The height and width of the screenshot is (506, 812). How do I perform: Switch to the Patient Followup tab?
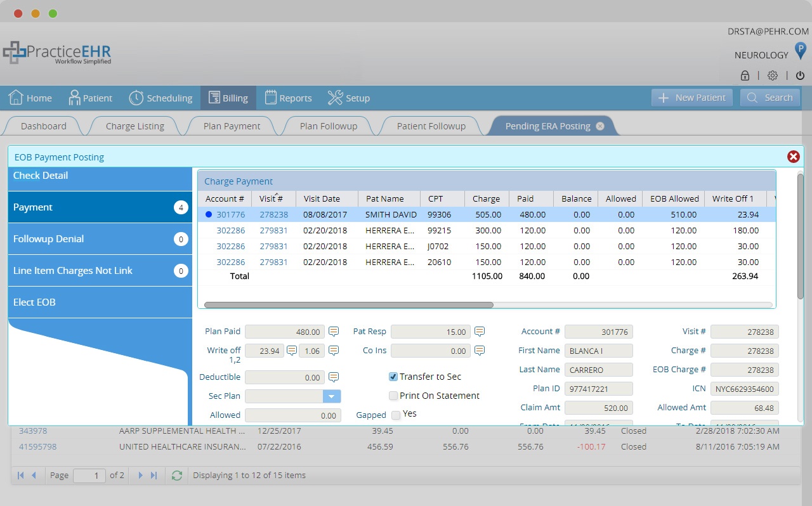[x=431, y=126]
